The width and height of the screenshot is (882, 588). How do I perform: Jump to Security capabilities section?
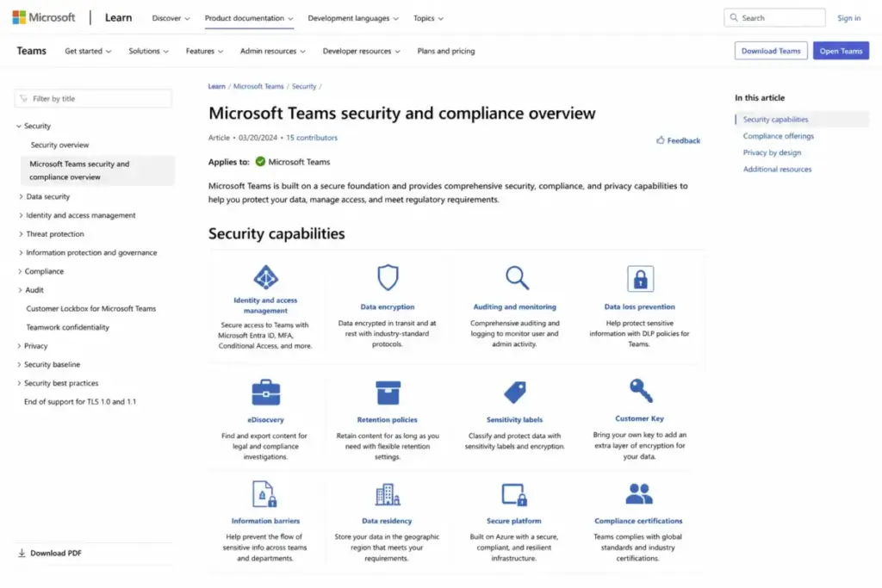tap(775, 119)
